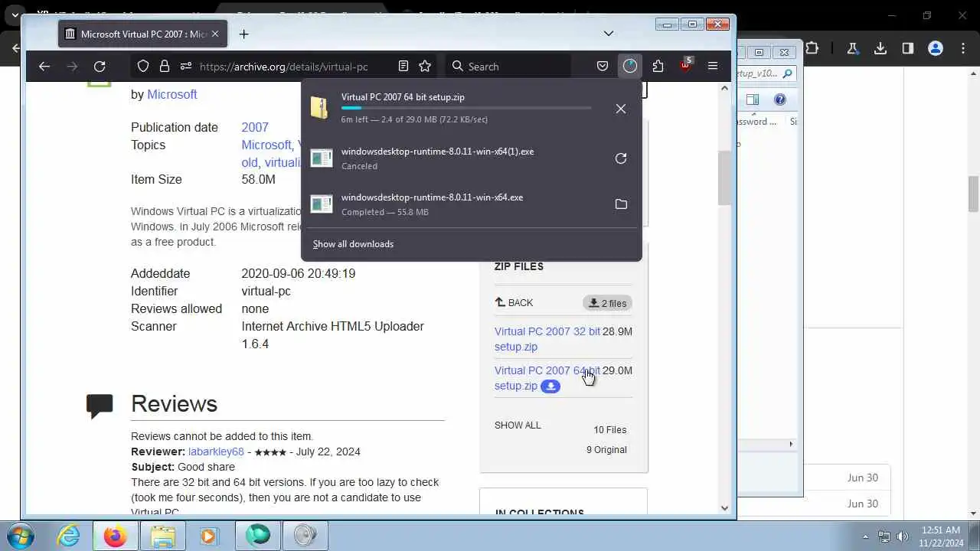The height and width of the screenshot is (551, 980).
Task: Click Virtual PC 2007 64 bit setup.zip link
Action: click(x=547, y=378)
